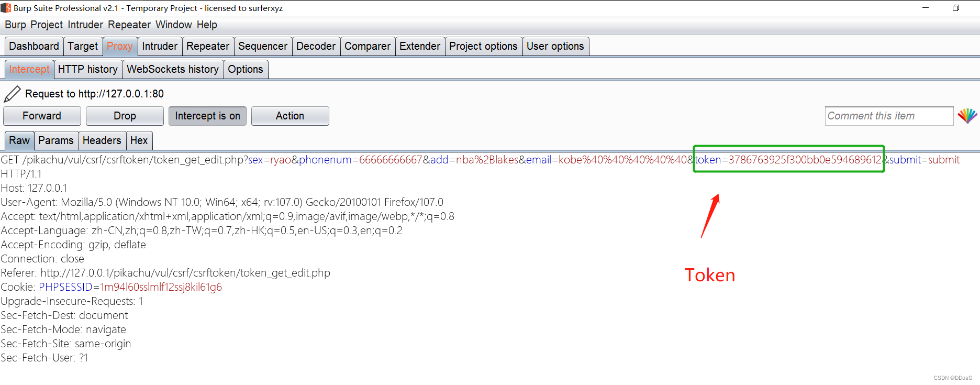Open the Extender tab

[x=420, y=46]
